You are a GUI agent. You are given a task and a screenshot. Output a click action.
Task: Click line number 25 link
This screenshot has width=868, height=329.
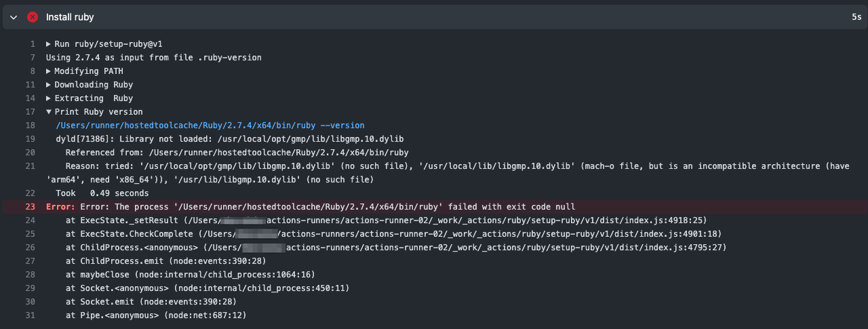(x=30, y=234)
